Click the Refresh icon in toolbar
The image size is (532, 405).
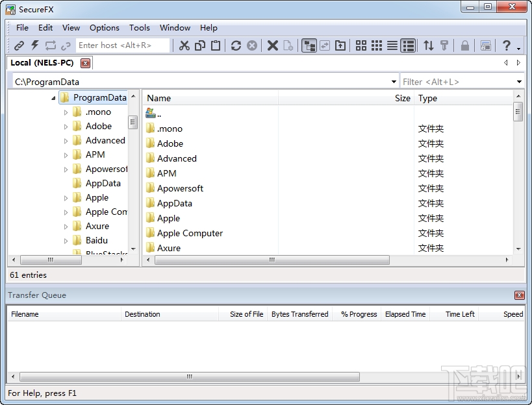tap(236, 45)
